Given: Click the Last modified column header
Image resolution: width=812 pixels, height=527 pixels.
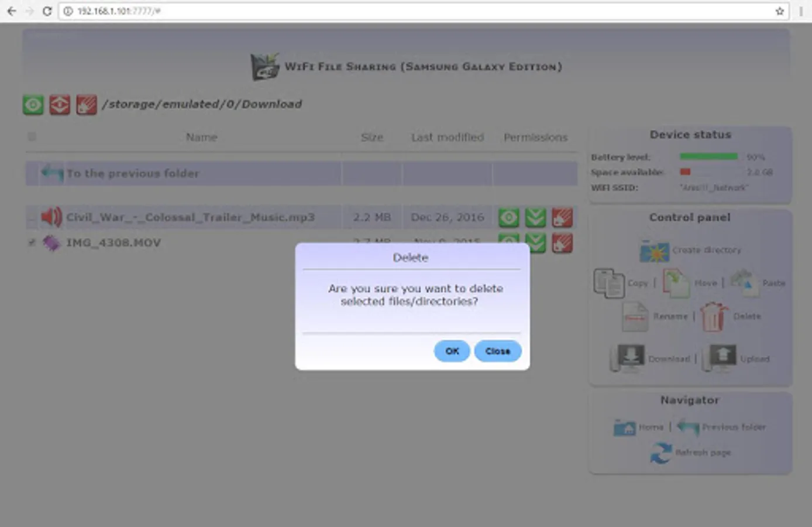Looking at the screenshot, I should tap(448, 137).
